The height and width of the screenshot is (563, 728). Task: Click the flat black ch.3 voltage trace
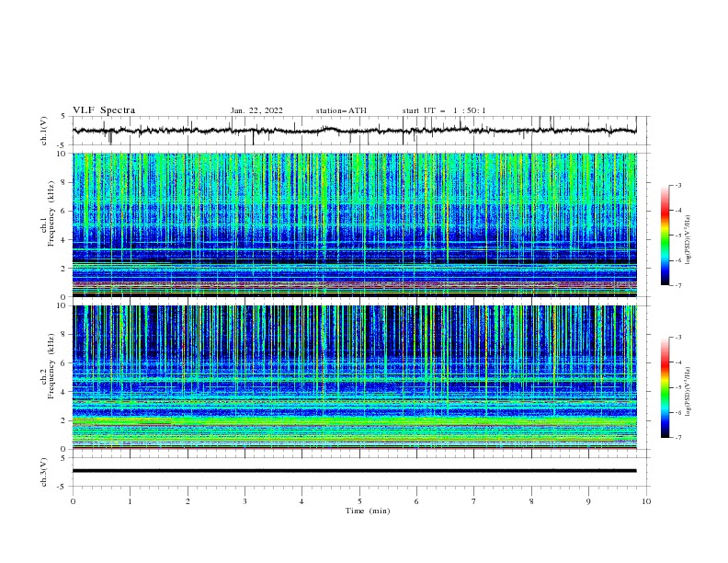[x=354, y=471]
